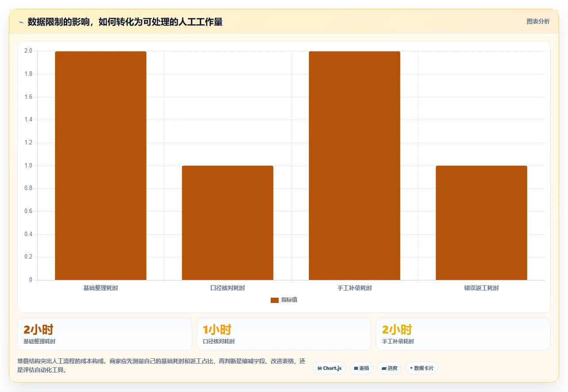Toggle the 指标值 legend color swatch
This screenshot has width=568, height=392.
coord(275,300)
